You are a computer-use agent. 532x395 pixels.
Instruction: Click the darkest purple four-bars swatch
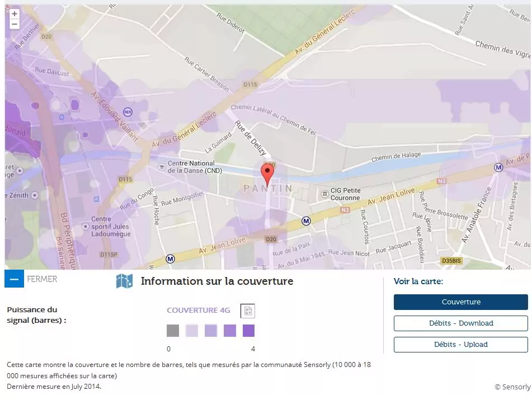(249, 331)
